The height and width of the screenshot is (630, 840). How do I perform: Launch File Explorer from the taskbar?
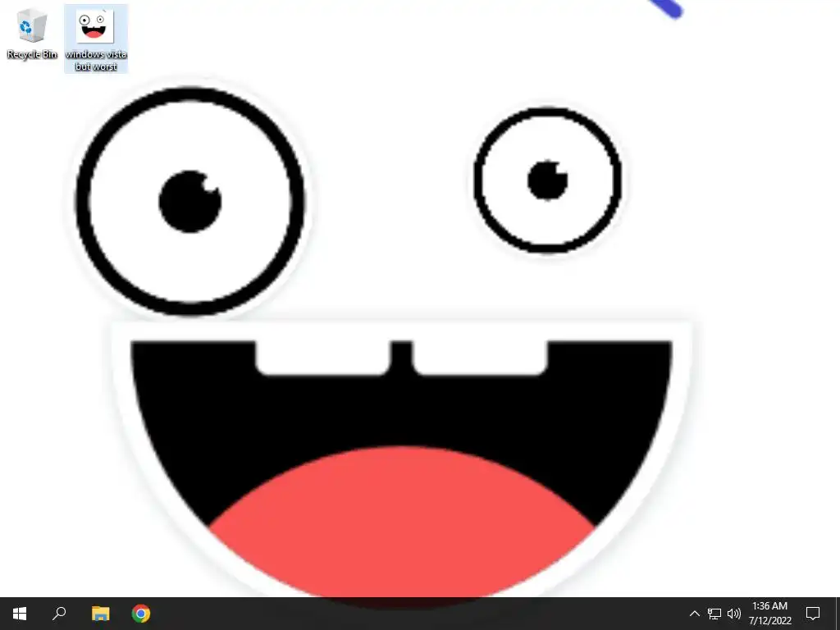click(x=100, y=614)
